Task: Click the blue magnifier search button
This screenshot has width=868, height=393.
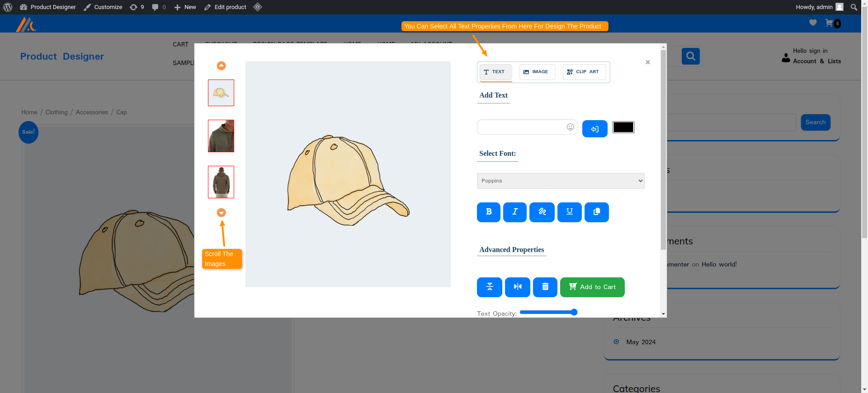Action: coord(690,56)
